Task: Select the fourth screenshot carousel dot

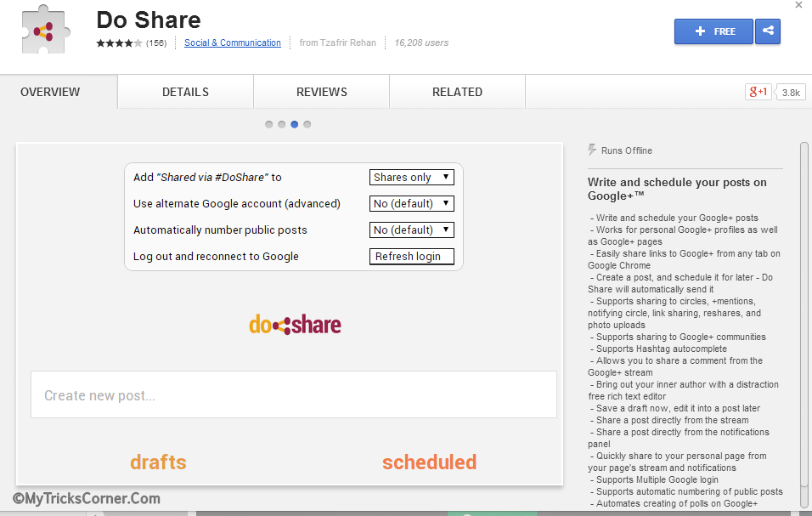Action: (x=307, y=124)
